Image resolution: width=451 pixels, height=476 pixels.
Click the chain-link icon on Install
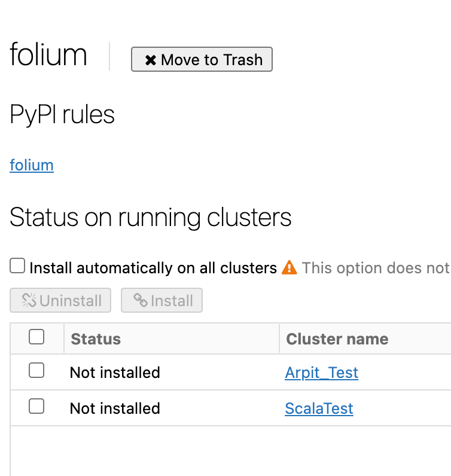point(141,300)
